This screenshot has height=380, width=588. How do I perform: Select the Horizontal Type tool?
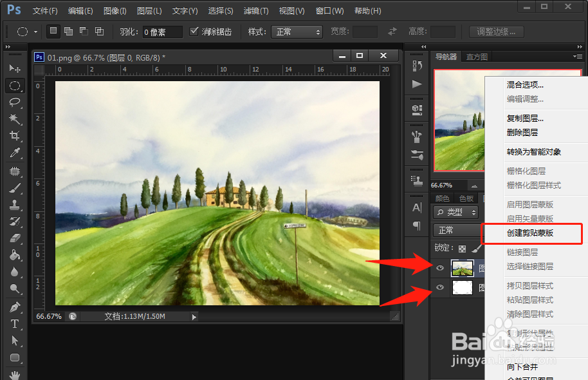pos(15,324)
